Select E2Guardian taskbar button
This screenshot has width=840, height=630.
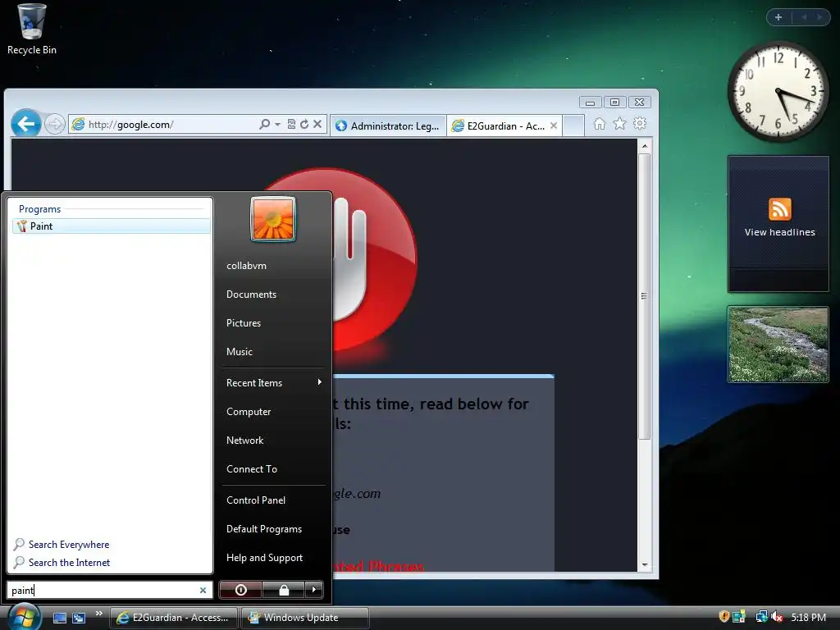[174, 618]
